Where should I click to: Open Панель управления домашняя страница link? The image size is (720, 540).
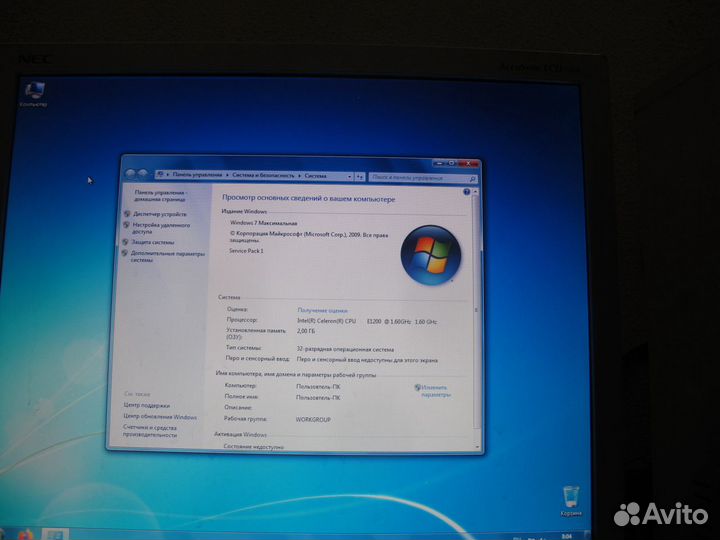pyautogui.click(x=160, y=196)
